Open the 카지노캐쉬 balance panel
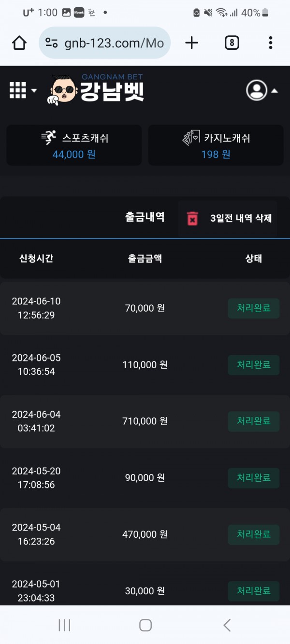Screen dimensions: 290x644 [x=216, y=145]
